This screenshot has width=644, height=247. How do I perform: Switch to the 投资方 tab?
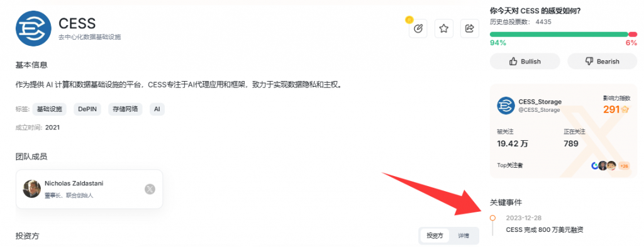pos(435,236)
